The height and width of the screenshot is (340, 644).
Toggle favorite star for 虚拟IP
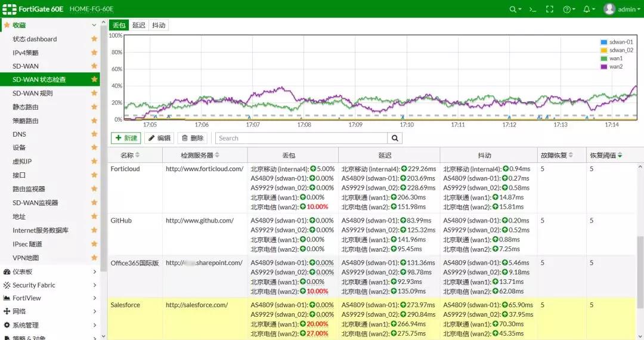point(94,162)
